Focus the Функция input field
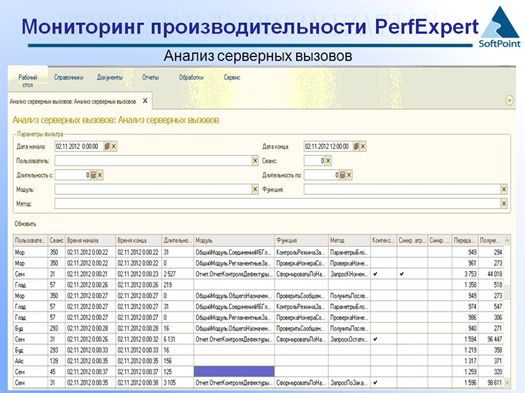The width and height of the screenshot is (525, 393). click(402, 189)
